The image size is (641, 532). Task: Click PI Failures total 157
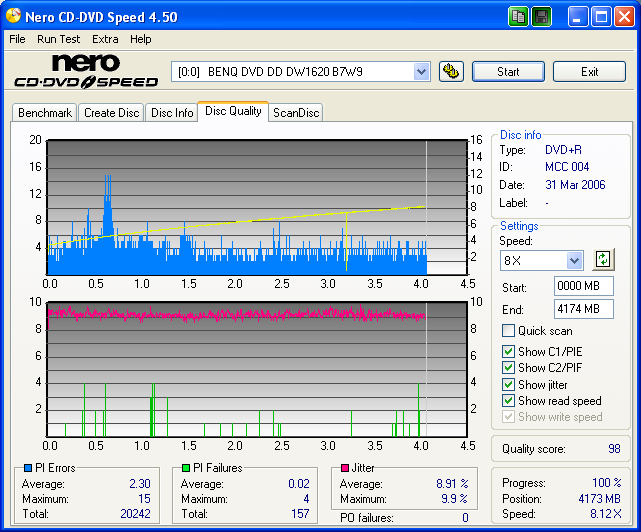300,514
